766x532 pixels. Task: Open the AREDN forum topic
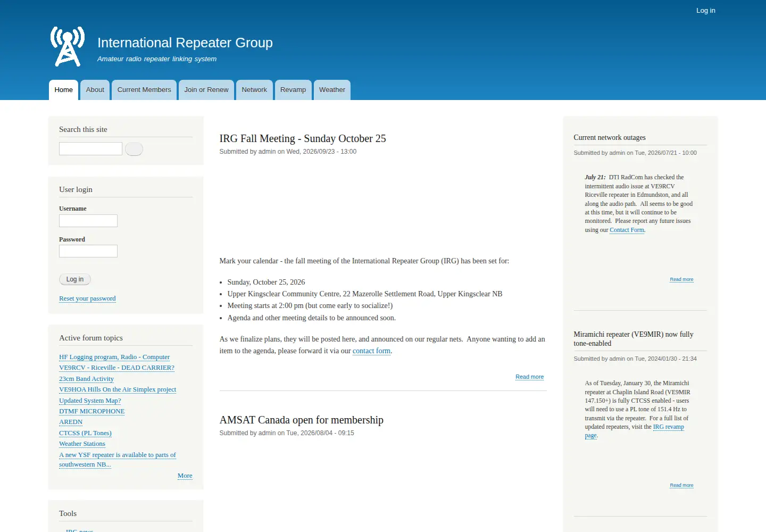pos(71,422)
